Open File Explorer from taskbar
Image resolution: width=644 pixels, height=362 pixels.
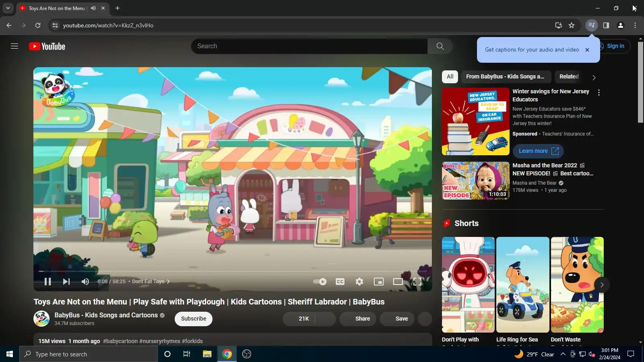207,354
